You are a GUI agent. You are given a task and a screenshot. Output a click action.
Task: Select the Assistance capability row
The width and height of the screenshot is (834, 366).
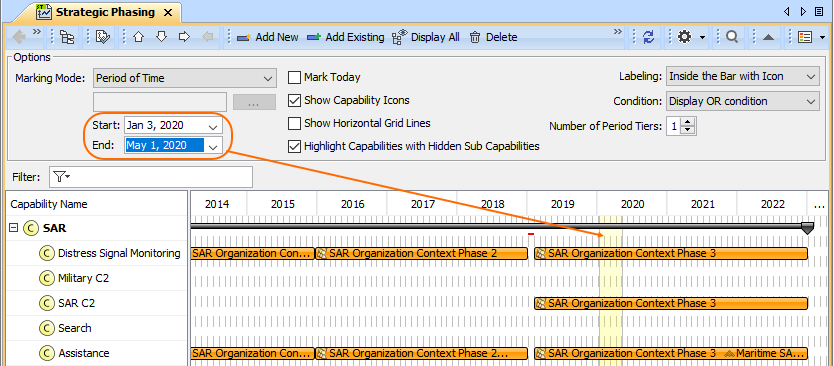click(96, 353)
